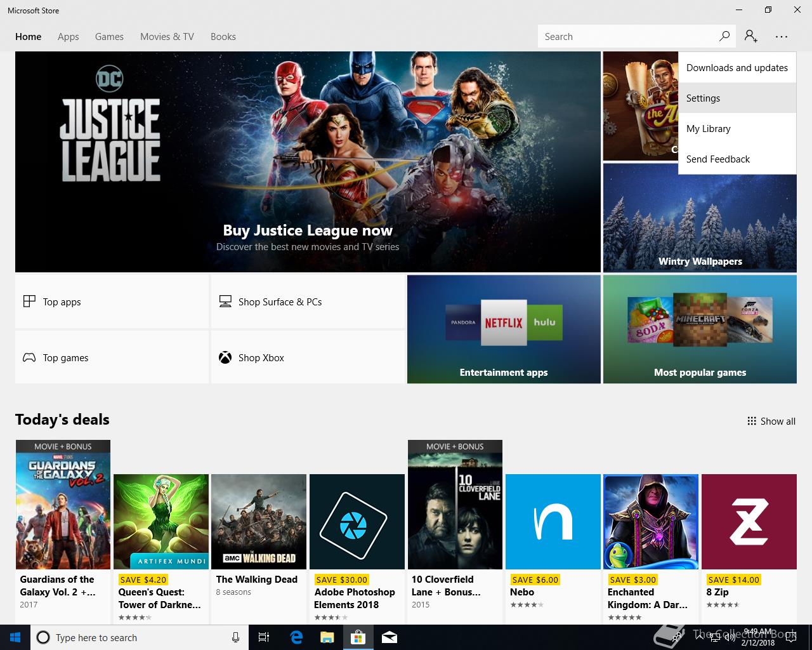Open the Nebo app tile
812x650 pixels.
click(553, 522)
